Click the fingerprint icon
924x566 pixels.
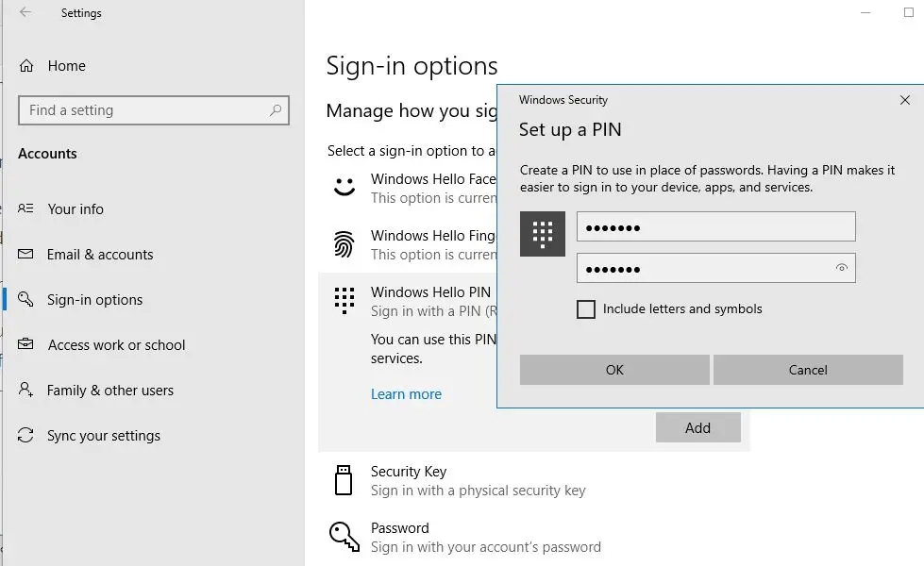pyautogui.click(x=344, y=244)
